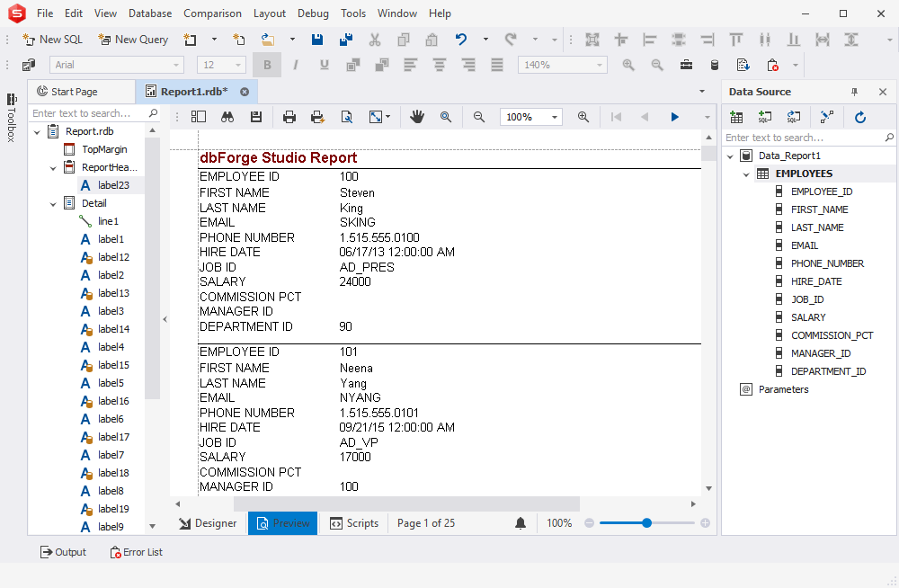Image resolution: width=899 pixels, height=588 pixels.
Task: Pin the Data Source panel
Action: click(854, 92)
